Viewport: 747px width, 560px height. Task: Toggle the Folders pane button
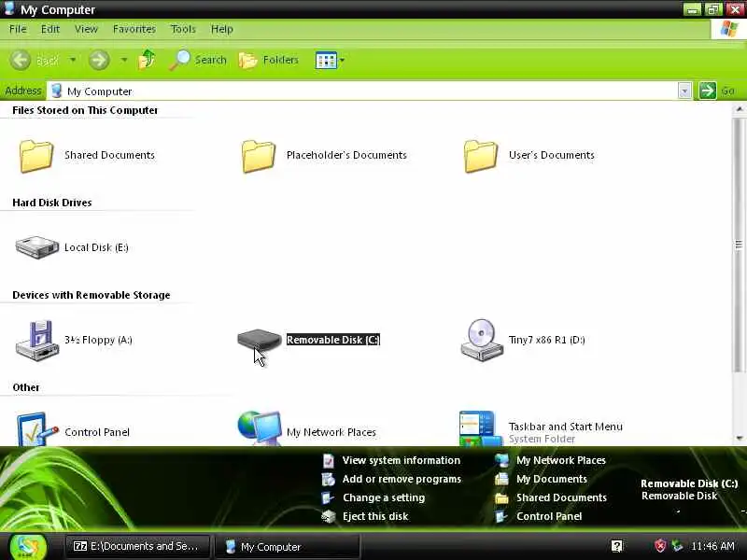pos(269,60)
